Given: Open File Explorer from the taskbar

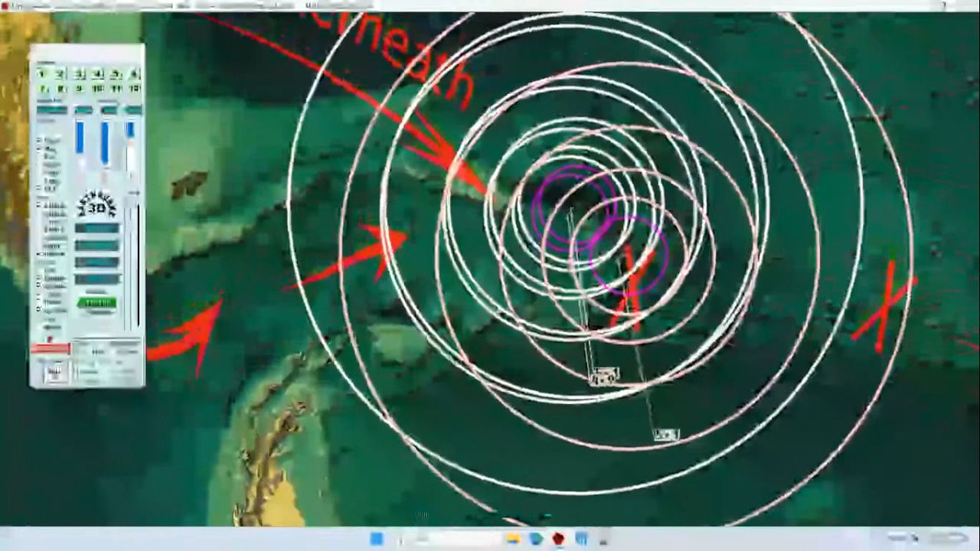Looking at the screenshot, I should 513,539.
